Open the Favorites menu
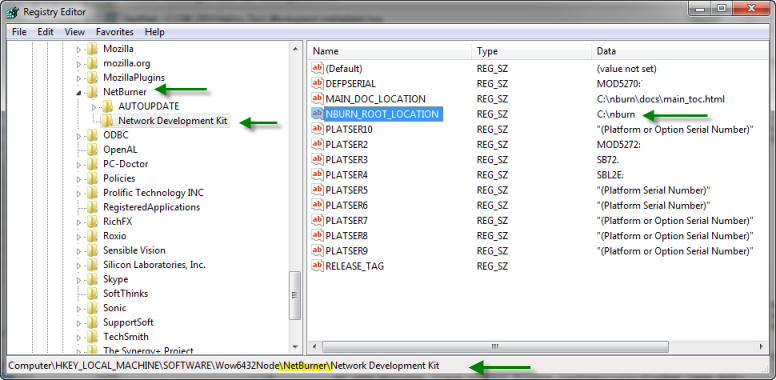776x380 pixels. pos(115,32)
